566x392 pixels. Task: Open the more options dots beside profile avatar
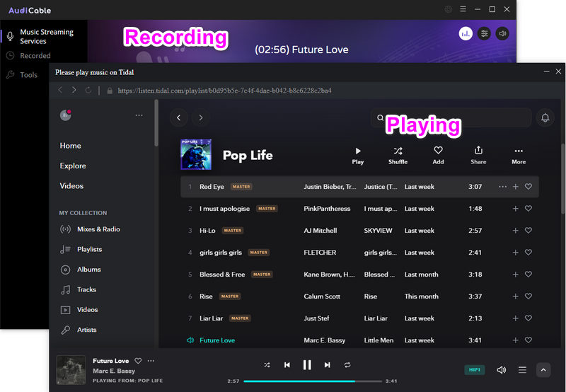click(x=139, y=115)
